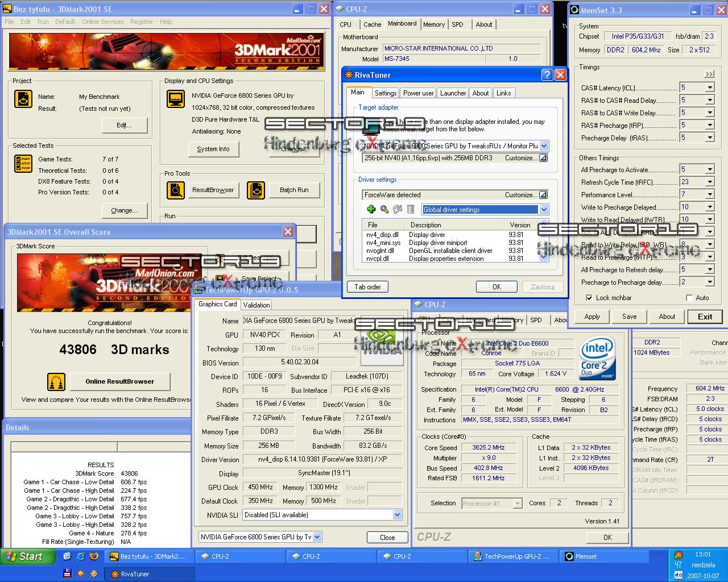Click the checklist icon in Selected Tests
Image resolution: width=728 pixels, height=582 pixels.
[23, 164]
